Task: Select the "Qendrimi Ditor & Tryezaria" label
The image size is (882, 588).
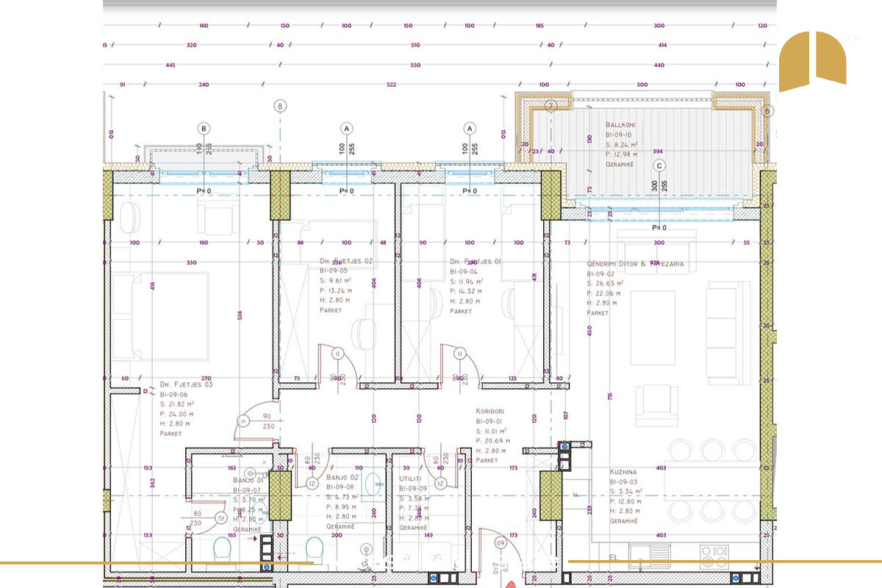Action: [x=635, y=263]
